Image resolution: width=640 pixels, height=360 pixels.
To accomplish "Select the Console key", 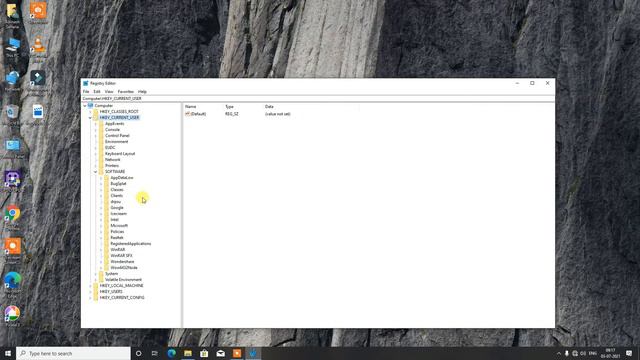I will coord(112,129).
